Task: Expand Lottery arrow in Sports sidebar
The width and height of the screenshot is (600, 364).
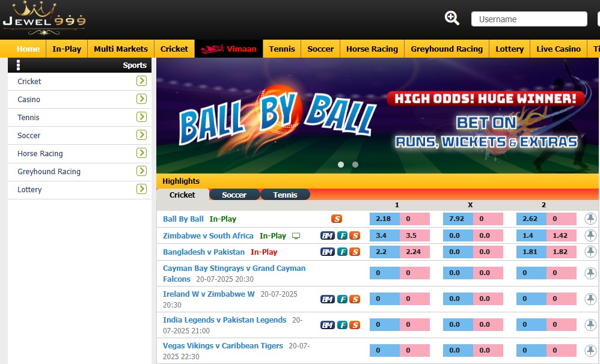Action: (141, 189)
